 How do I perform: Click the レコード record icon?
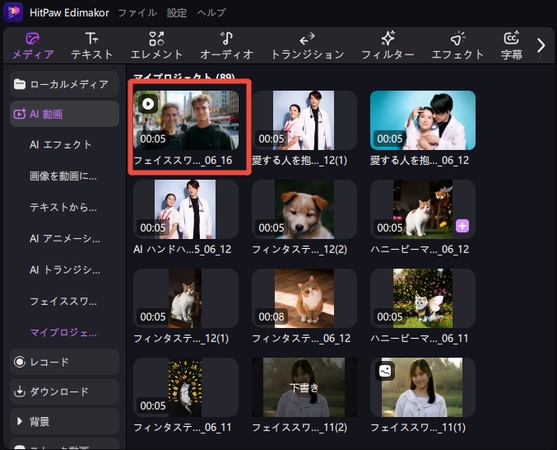coord(19,362)
